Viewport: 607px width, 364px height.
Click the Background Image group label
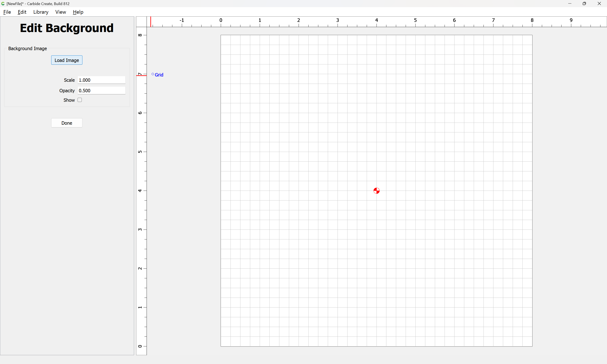click(27, 49)
